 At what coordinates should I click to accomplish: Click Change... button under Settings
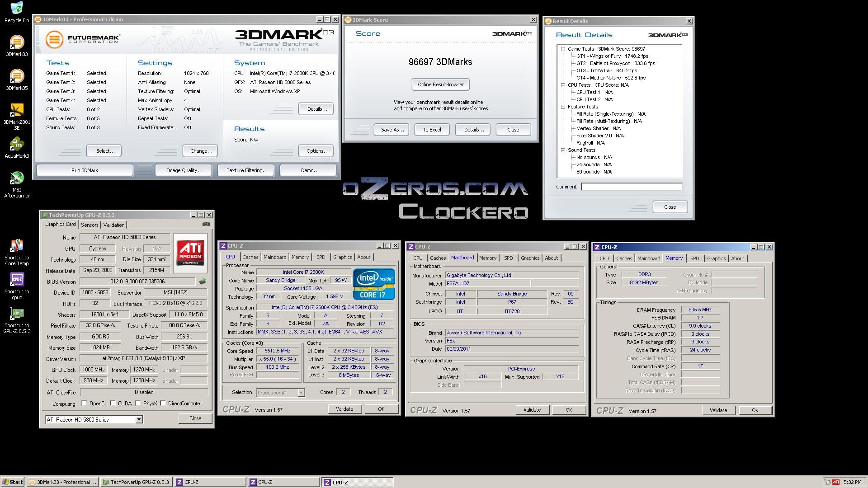click(201, 151)
